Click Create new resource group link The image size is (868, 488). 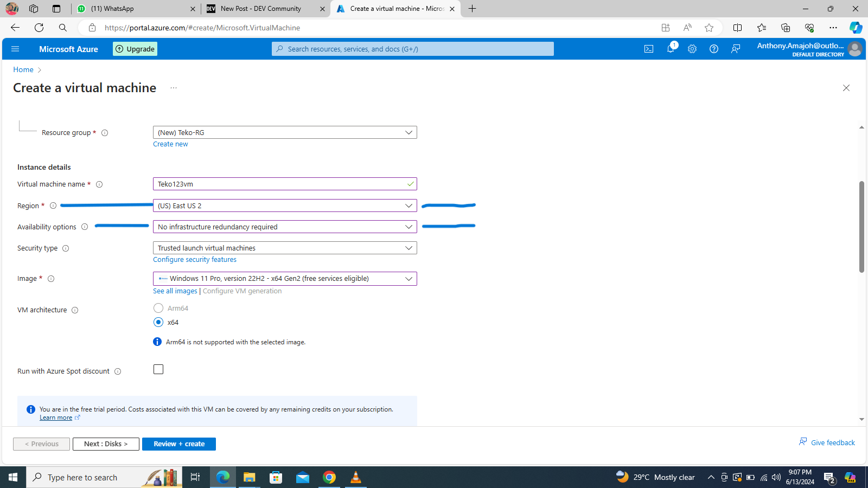170,144
